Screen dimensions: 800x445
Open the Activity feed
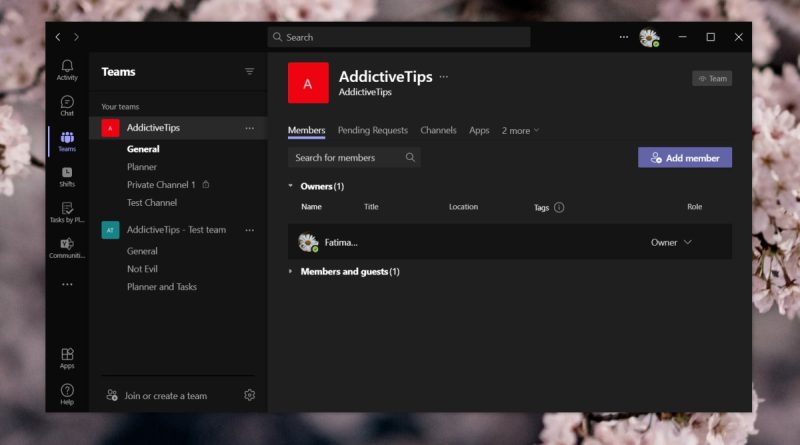pyautogui.click(x=67, y=70)
